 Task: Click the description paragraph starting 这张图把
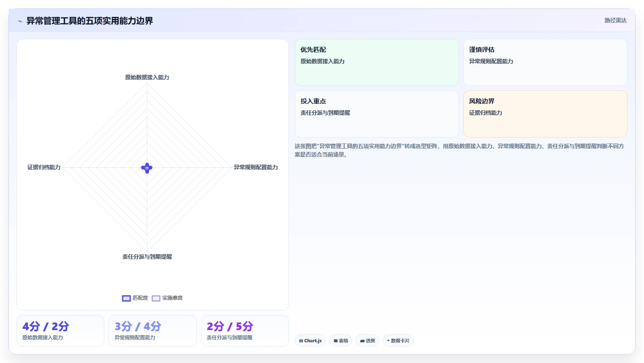(459, 150)
